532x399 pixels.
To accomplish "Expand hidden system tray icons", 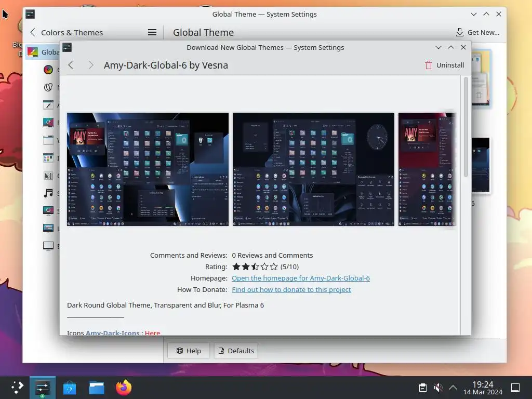I will point(453,388).
